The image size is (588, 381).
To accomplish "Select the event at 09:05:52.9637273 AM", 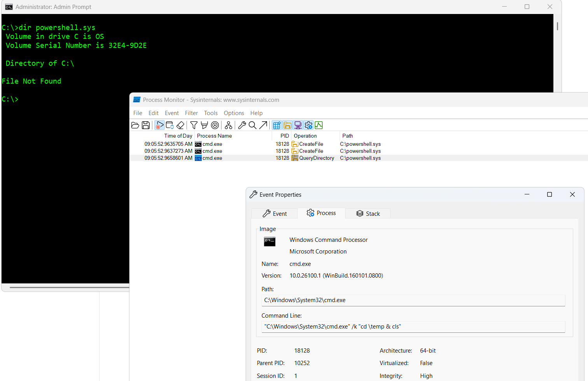I will (358, 151).
